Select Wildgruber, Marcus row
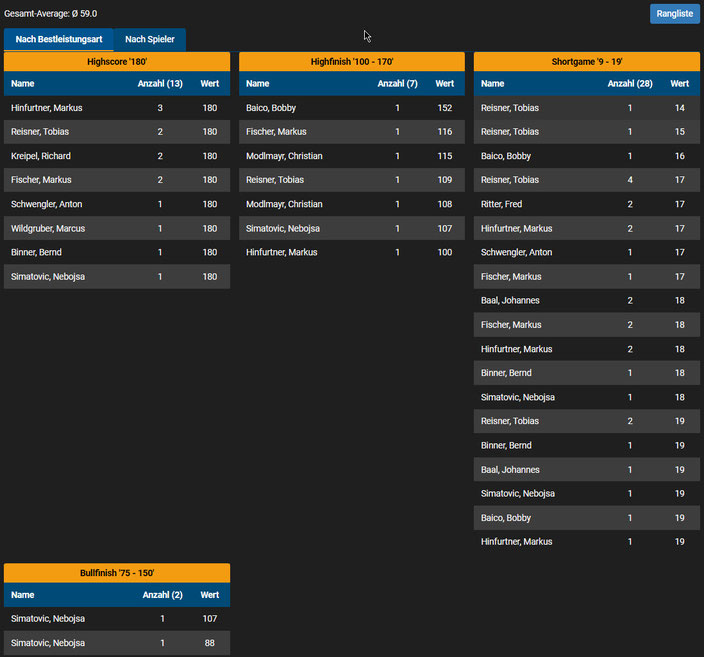 [x=117, y=228]
